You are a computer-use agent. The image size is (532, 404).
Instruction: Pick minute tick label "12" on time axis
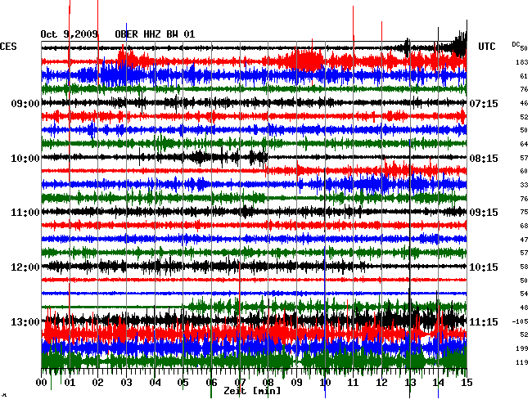(381, 383)
